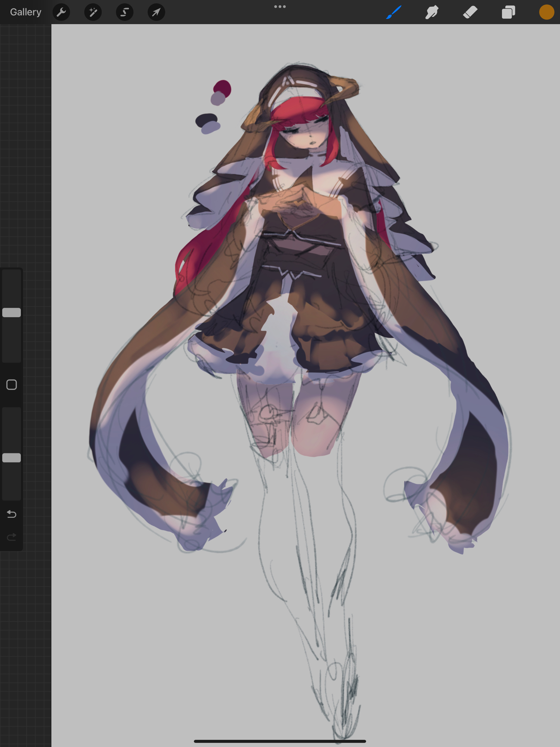Select the Brush tool
Image resolution: width=560 pixels, height=747 pixels.
(x=394, y=12)
